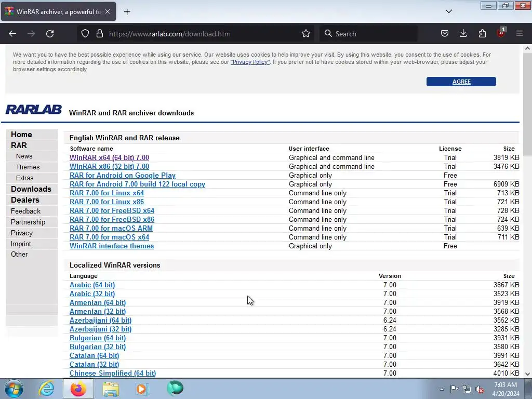The height and width of the screenshot is (399, 532).
Task: Download Chinese Simplified (64 bit) version
Action: [x=113, y=373]
